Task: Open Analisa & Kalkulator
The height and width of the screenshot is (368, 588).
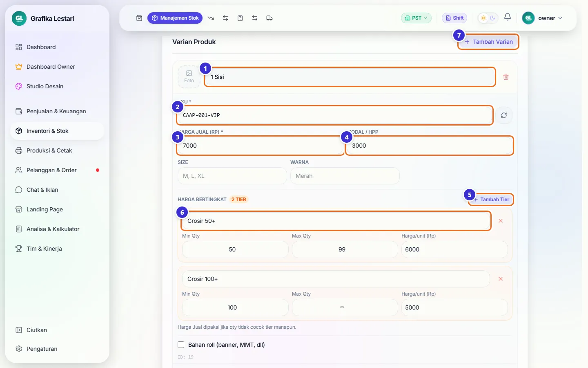Action: [57, 229]
